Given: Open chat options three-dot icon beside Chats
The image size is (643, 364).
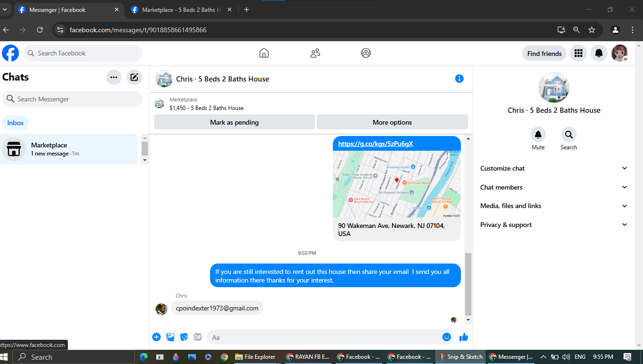Looking at the screenshot, I should point(114,77).
